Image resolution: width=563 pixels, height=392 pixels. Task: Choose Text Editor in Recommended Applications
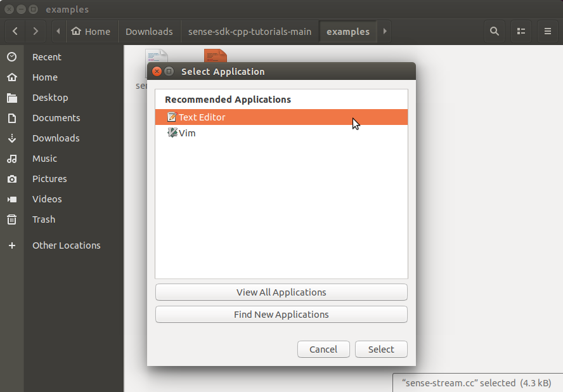click(x=281, y=117)
